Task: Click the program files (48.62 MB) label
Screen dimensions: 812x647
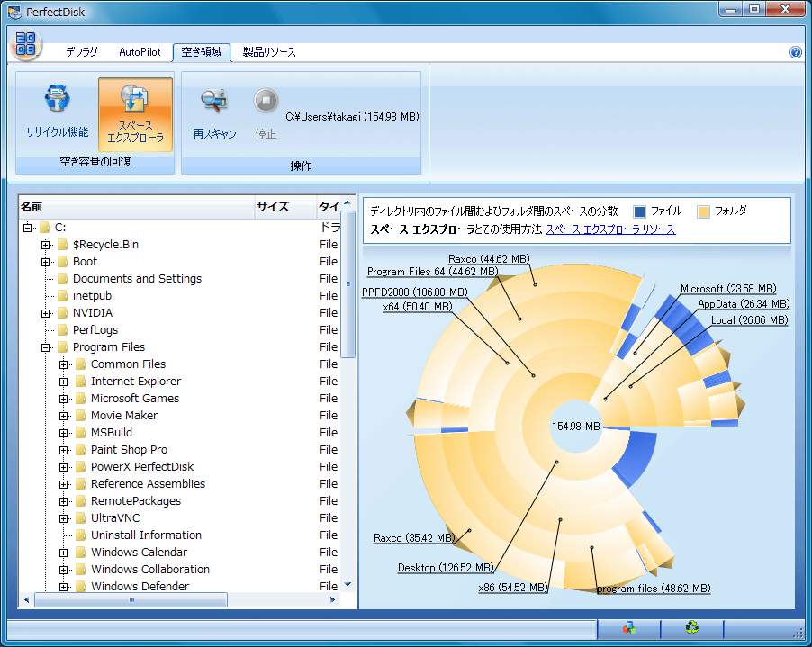Action: click(654, 588)
